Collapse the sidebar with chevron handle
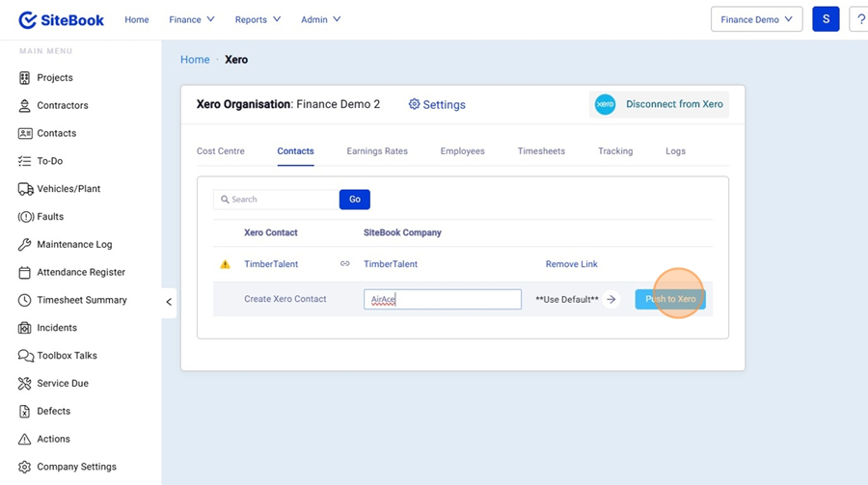Image resolution: width=868 pixels, height=485 pixels. (169, 302)
